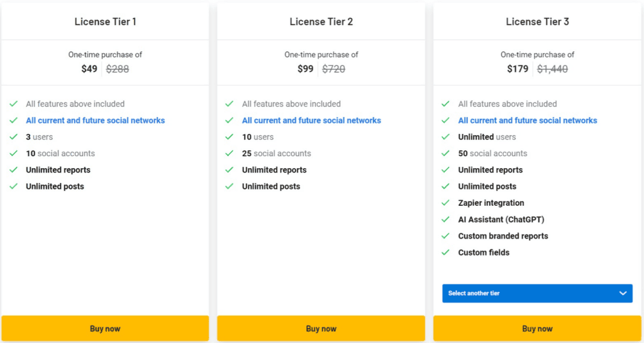
Task: Open Tier 3 social networks link
Action: pyautogui.click(x=528, y=120)
